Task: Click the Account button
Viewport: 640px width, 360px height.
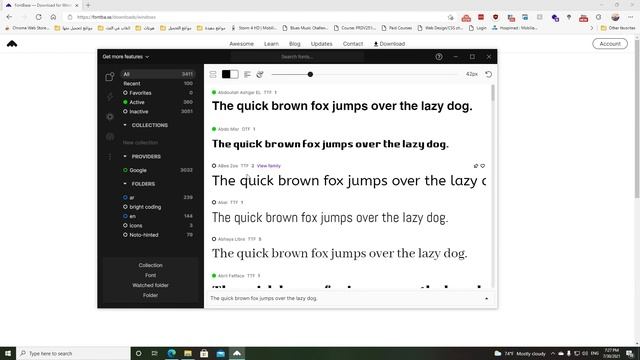Action: click(x=610, y=44)
